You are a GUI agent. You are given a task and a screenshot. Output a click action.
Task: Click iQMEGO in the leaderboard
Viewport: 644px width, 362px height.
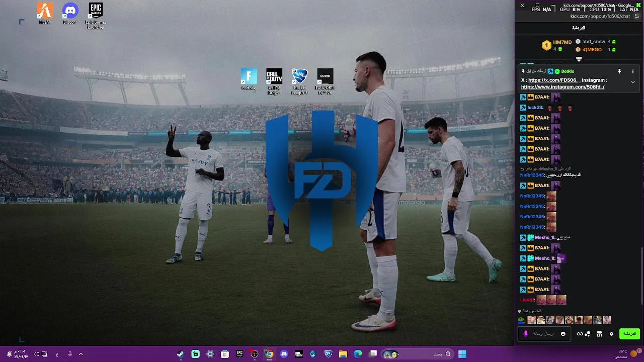(x=592, y=50)
